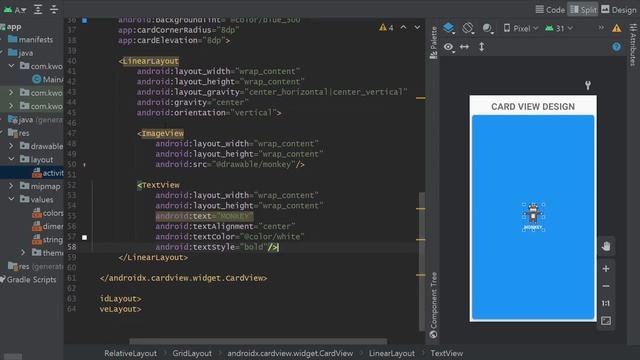Collapse the first com.kwo package
Image resolution: width=640 pixels, height=360 pixels.
click(x=11, y=66)
